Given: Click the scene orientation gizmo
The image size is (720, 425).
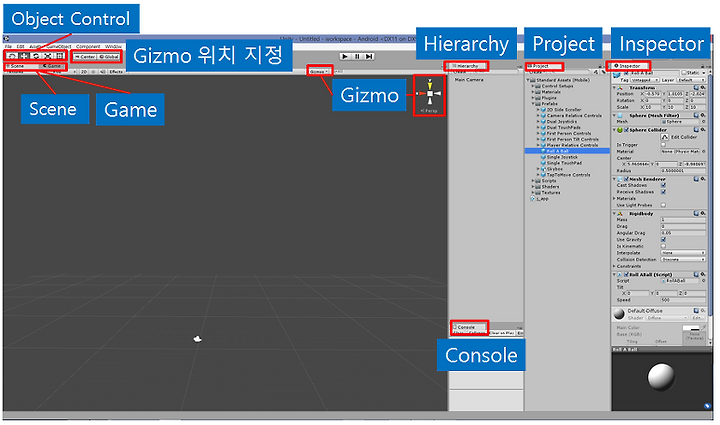Looking at the screenshot, I should (x=430, y=94).
